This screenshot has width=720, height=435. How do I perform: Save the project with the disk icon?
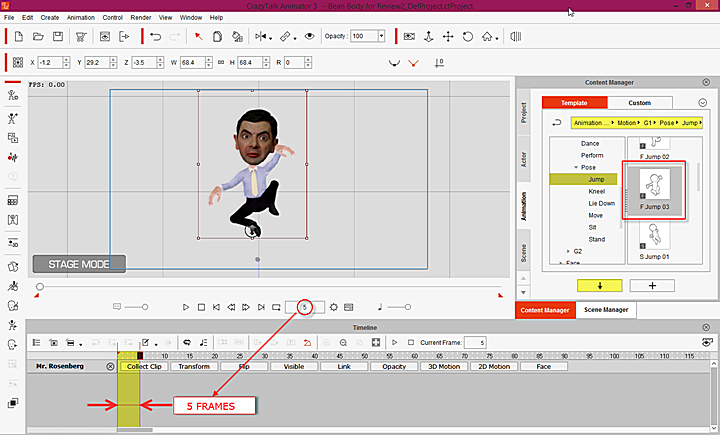58,36
